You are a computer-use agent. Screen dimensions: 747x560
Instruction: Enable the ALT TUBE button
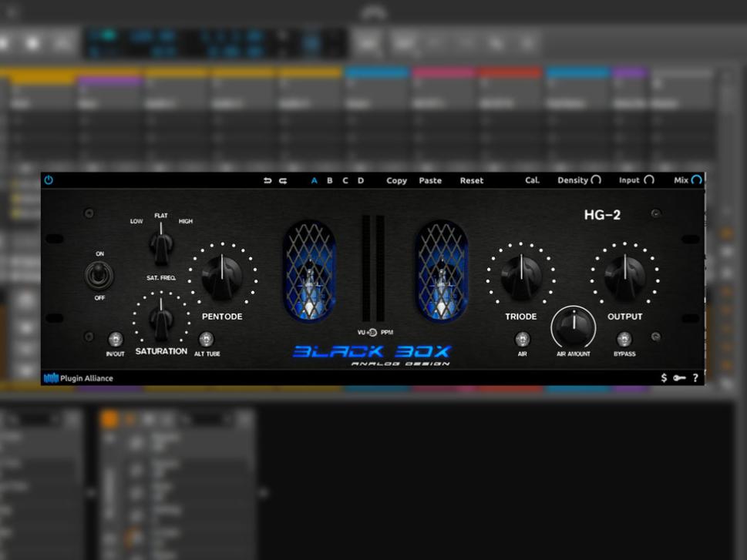click(207, 337)
